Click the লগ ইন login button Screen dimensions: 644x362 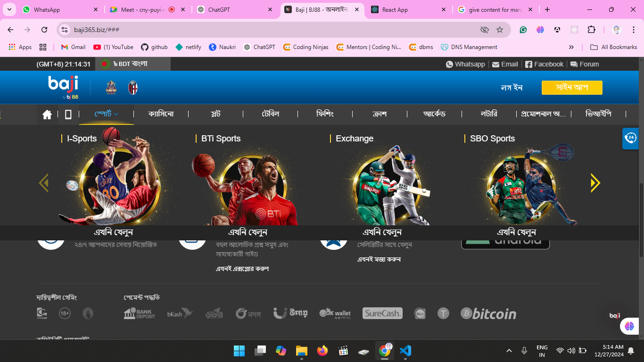pos(512,88)
